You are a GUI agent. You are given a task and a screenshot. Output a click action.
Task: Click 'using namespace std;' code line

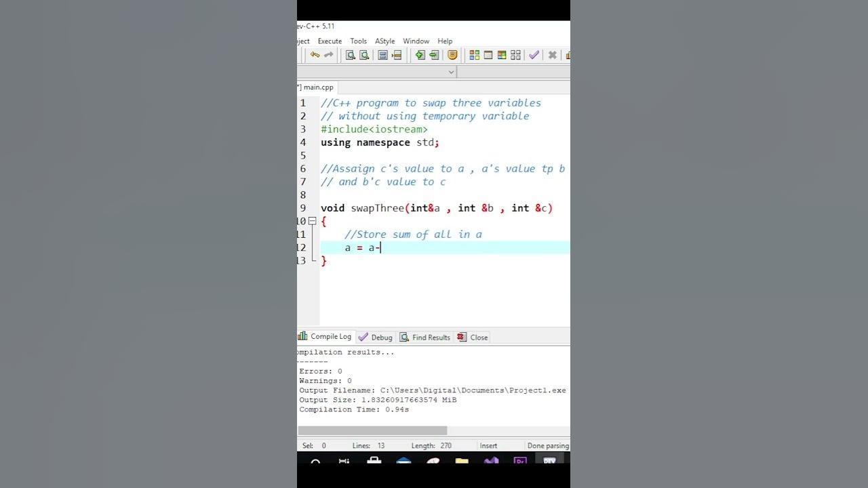(x=380, y=142)
